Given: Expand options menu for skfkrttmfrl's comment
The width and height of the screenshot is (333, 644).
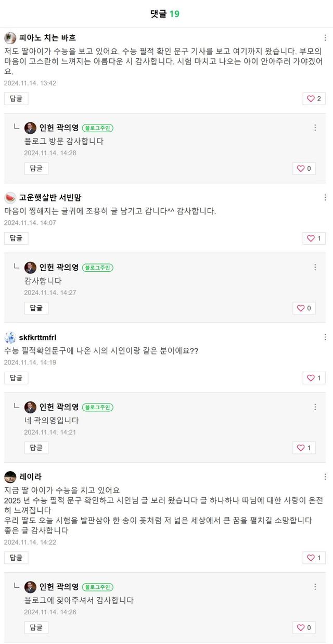Looking at the screenshot, I should [325, 337].
